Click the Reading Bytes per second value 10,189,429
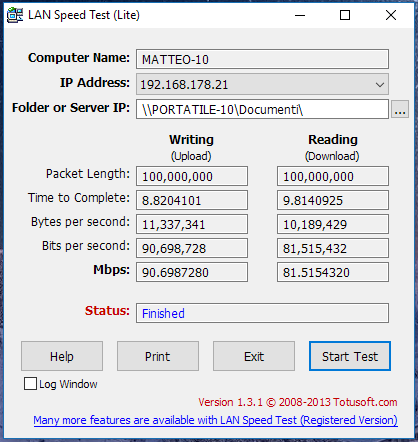Image resolution: width=418 pixels, height=442 pixels. click(333, 224)
